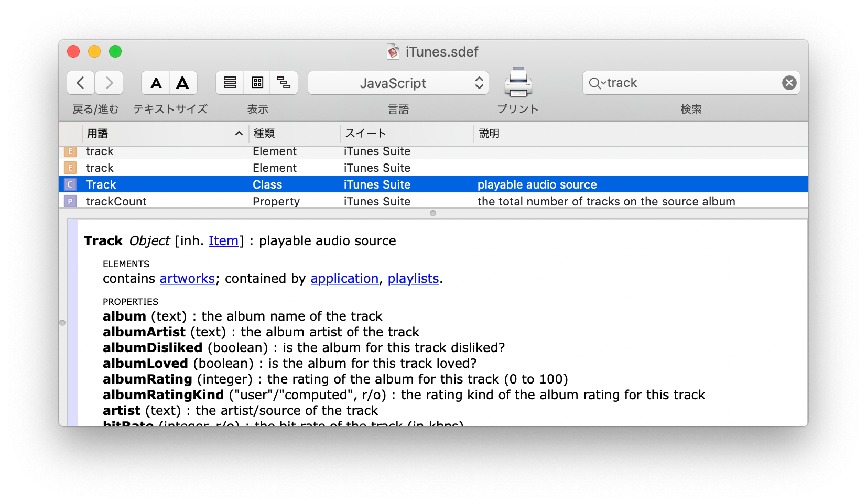This screenshot has width=867, height=504.
Task: Click the trackCount description text
Action: point(606,201)
